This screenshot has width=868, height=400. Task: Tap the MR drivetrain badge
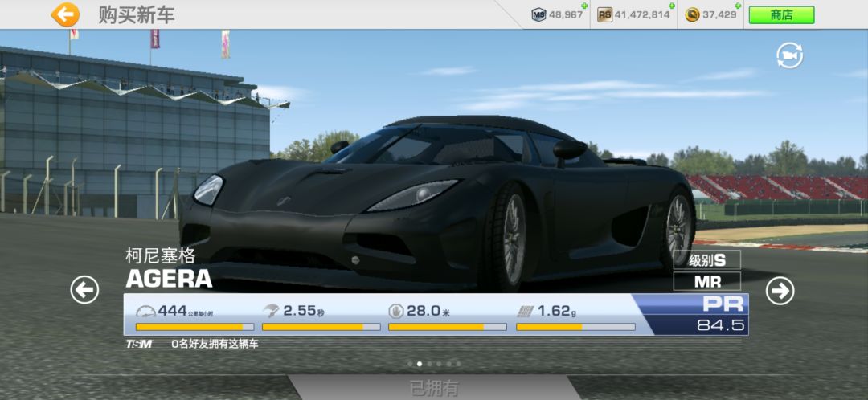point(707,281)
